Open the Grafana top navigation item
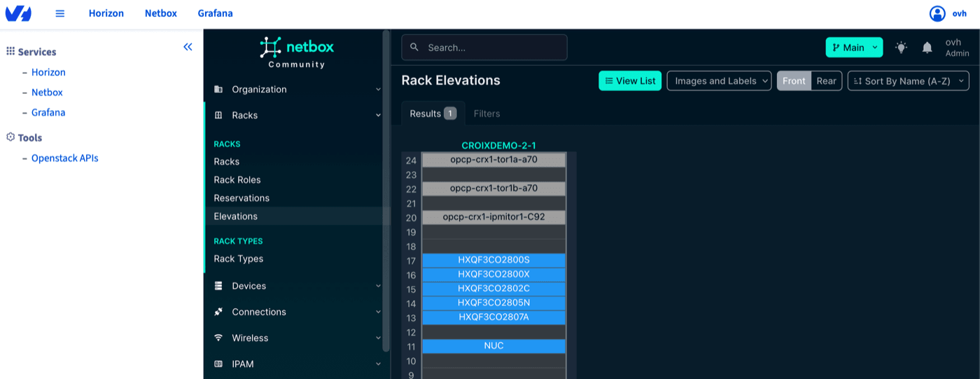 [215, 13]
